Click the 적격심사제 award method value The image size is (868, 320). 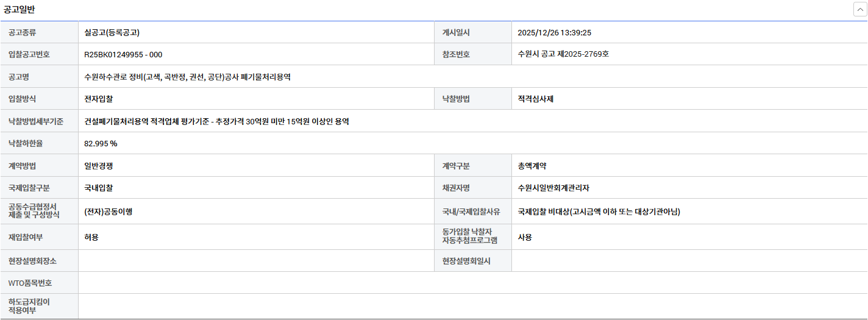(x=535, y=99)
